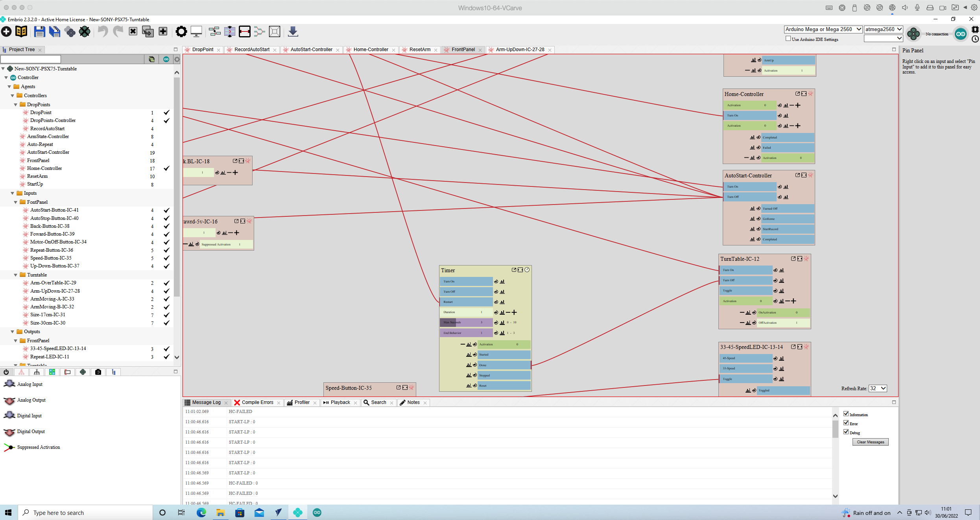Open the Search tab in bottom panel
Viewport: 980px width, 520px height.
tap(378, 402)
